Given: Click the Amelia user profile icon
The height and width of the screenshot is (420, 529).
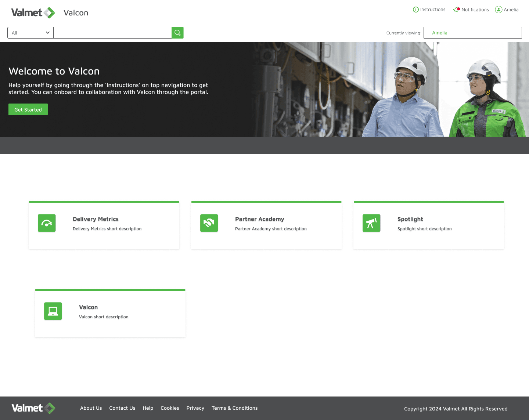Looking at the screenshot, I should coord(499,10).
